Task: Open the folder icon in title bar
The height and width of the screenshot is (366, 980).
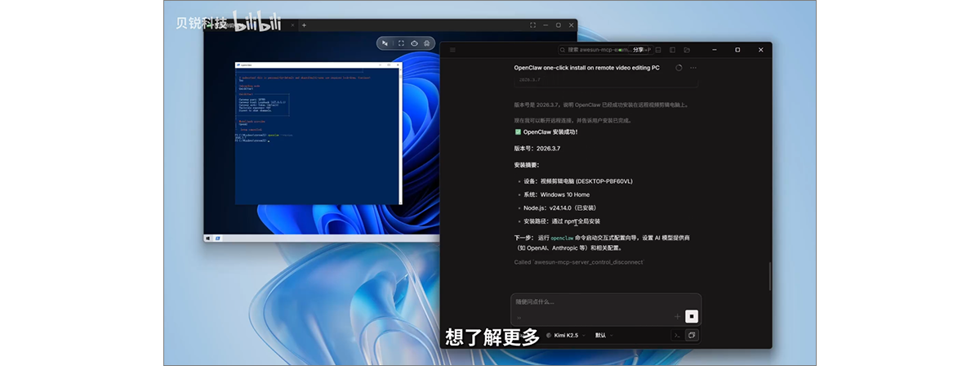Action: tap(687, 50)
